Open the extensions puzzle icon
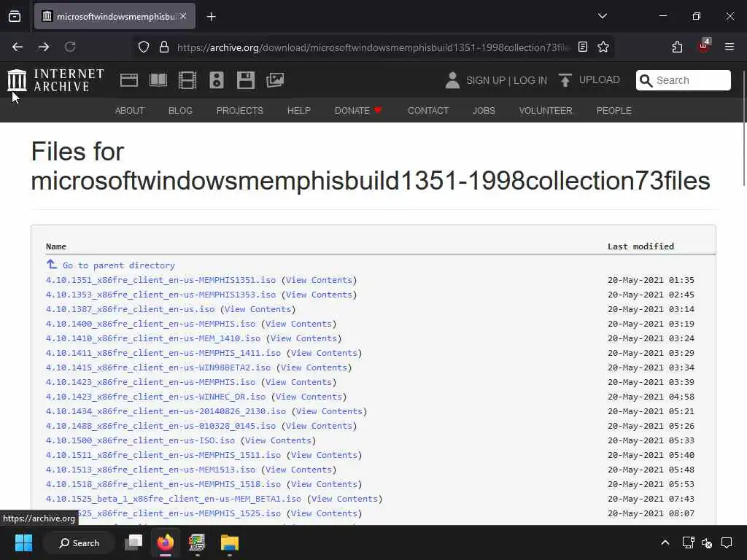Viewport: 747px width, 560px height. coord(677,47)
